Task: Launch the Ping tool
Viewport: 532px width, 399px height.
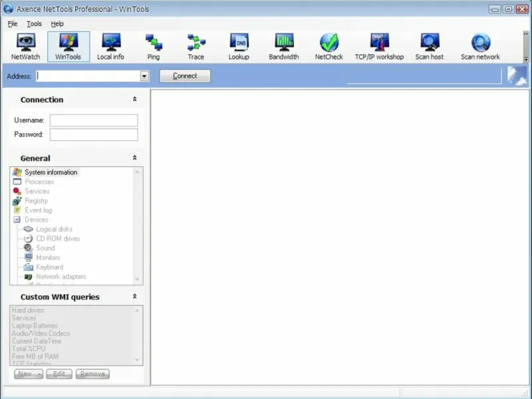Action: 154,47
